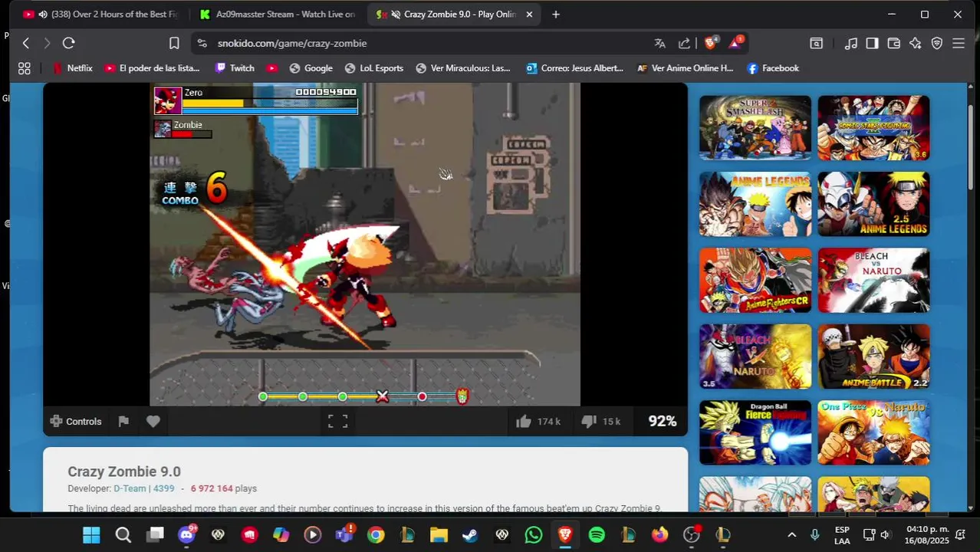The image size is (980, 552).
Task: Report the game with the flag icon
Action: click(123, 421)
